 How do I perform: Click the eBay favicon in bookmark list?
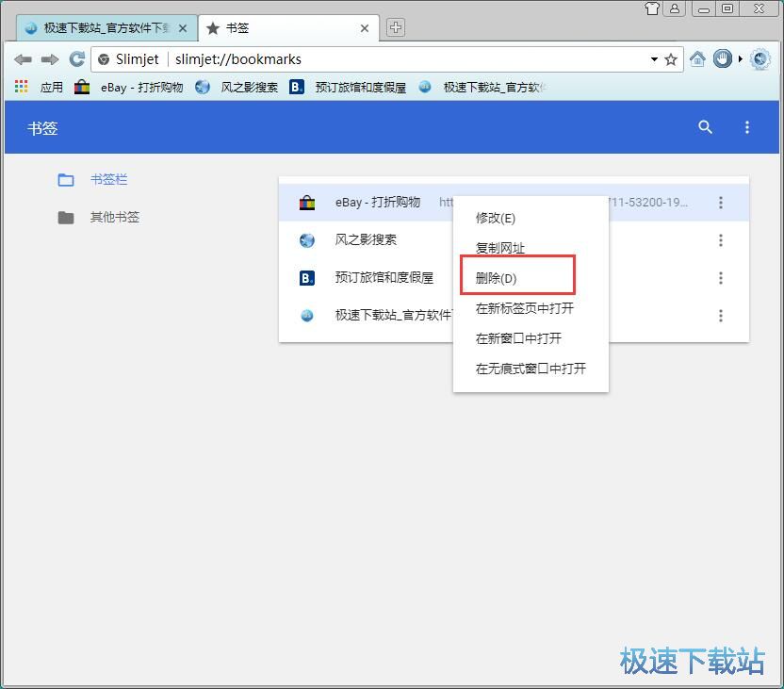(307, 203)
